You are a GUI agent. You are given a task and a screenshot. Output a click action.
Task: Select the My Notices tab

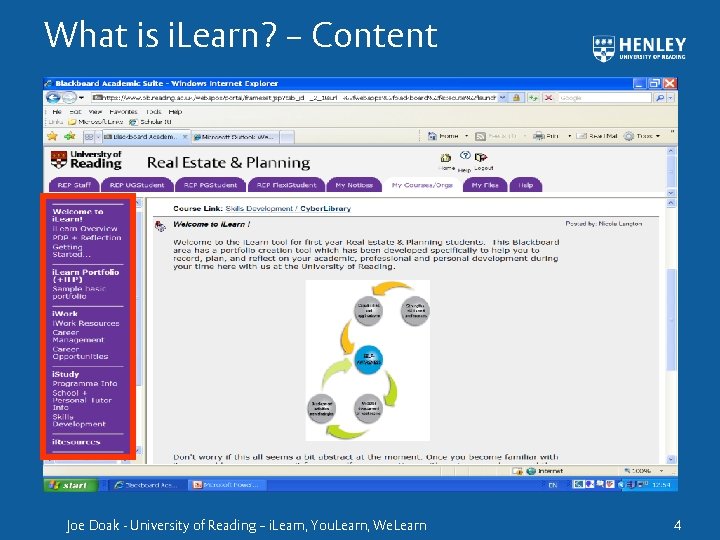coord(354,185)
